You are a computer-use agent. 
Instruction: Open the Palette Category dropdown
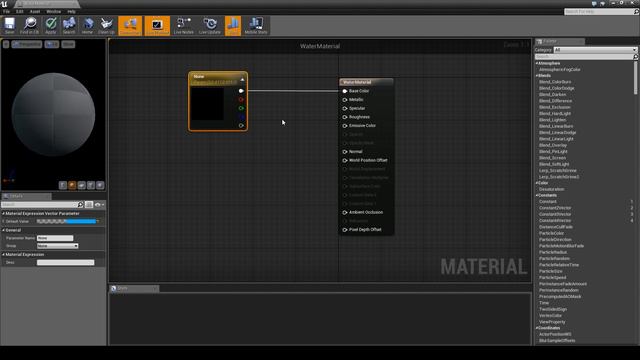(x=595, y=50)
